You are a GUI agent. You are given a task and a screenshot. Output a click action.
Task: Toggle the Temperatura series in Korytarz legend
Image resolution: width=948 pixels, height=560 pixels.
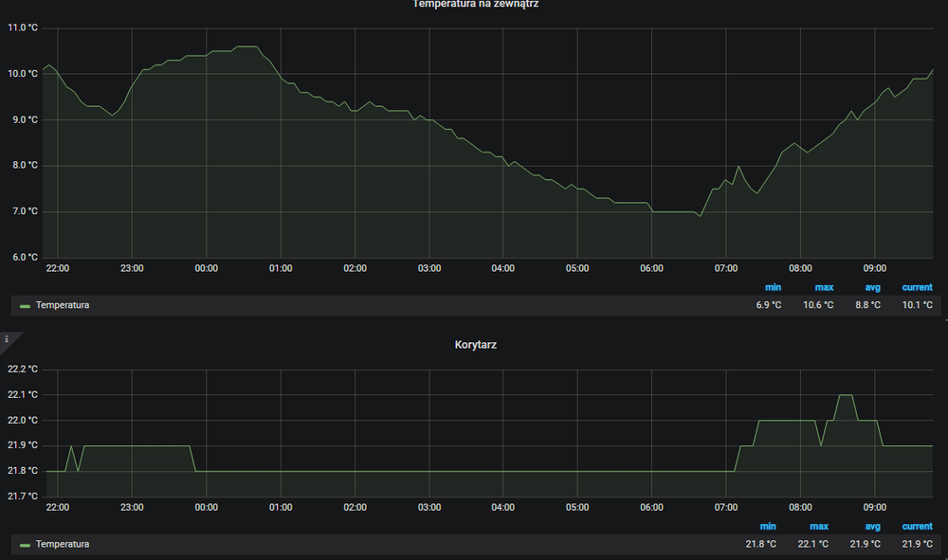pos(63,544)
